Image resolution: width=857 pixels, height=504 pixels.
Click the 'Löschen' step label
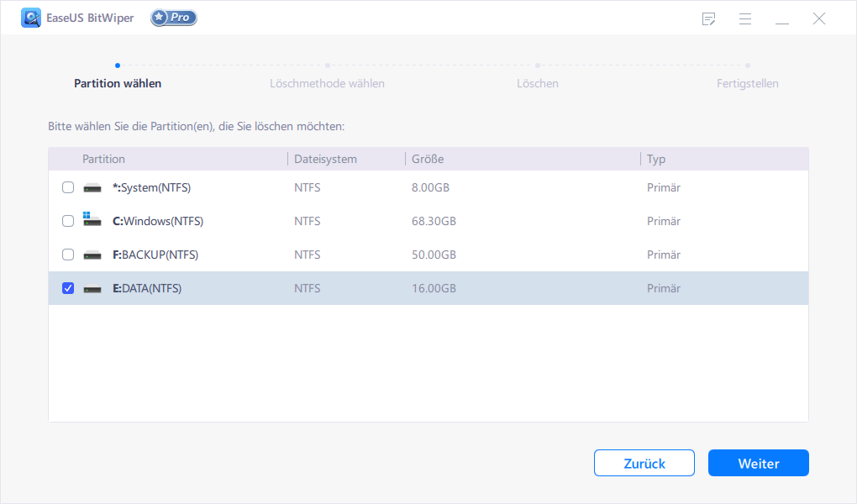(537, 84)
